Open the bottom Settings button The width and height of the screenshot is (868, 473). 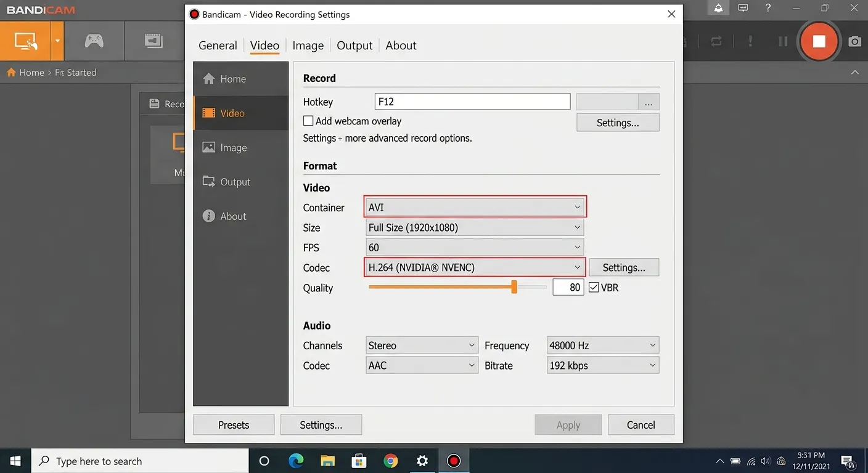coord(321,425)
